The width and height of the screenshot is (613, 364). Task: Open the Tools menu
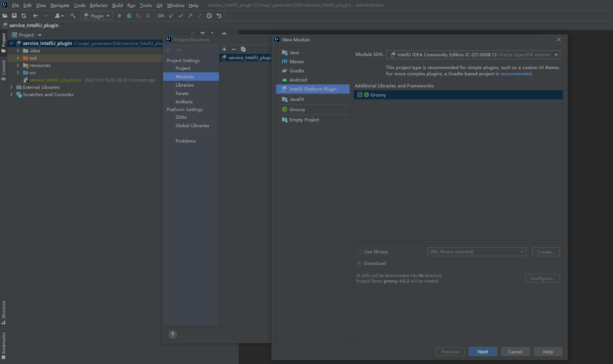(x=146, y=5)
